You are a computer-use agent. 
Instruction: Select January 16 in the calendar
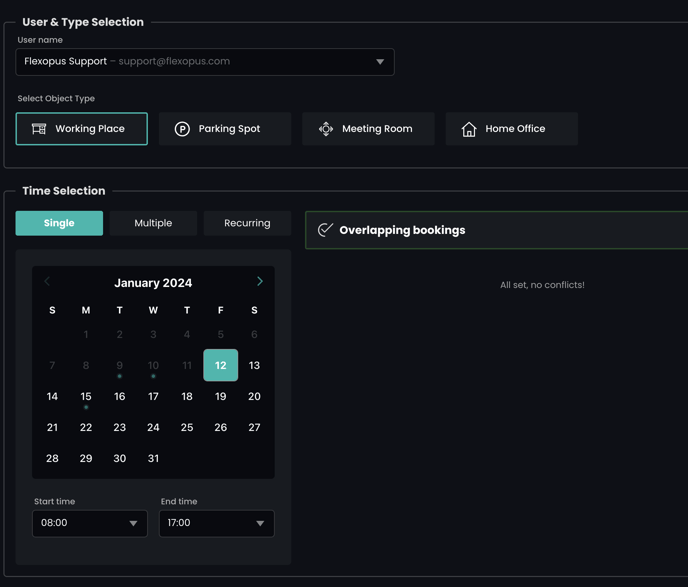click(120, 396)
